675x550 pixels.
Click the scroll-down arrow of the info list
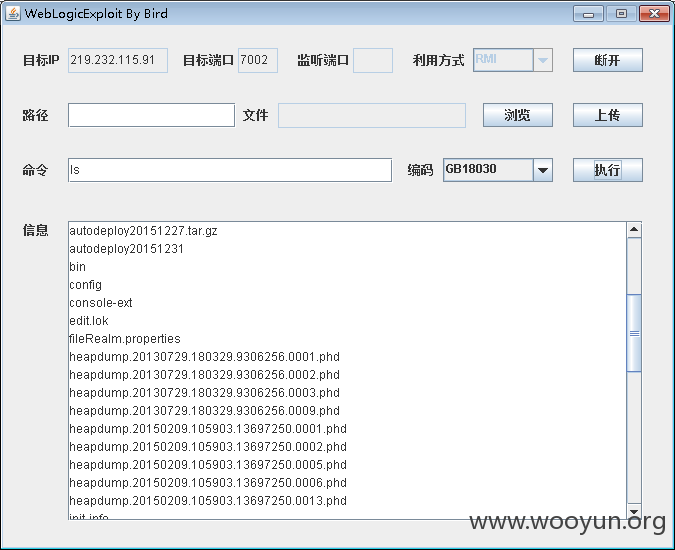pyautogui.click(x=634, y=511)
